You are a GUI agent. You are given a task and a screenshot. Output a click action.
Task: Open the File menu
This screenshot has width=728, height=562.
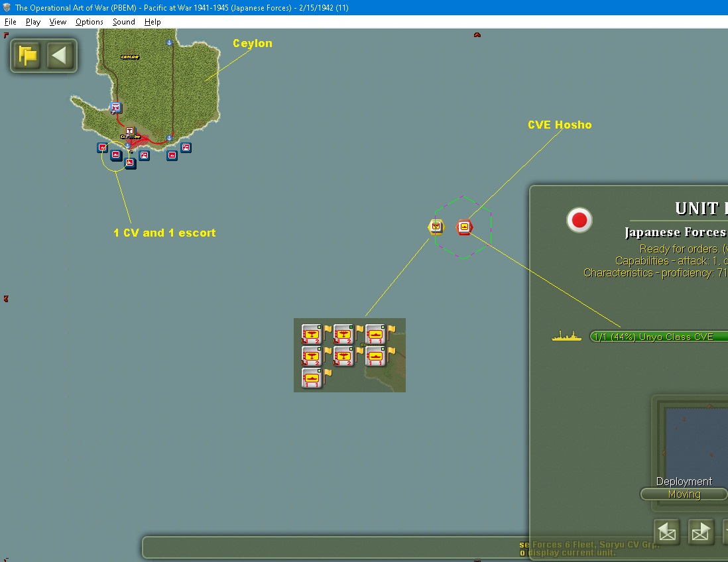coord(10,22)
